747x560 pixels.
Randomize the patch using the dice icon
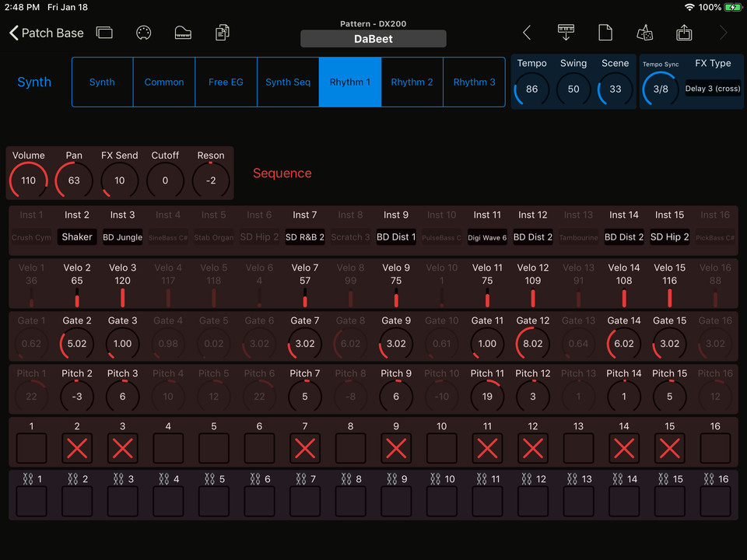644,33
